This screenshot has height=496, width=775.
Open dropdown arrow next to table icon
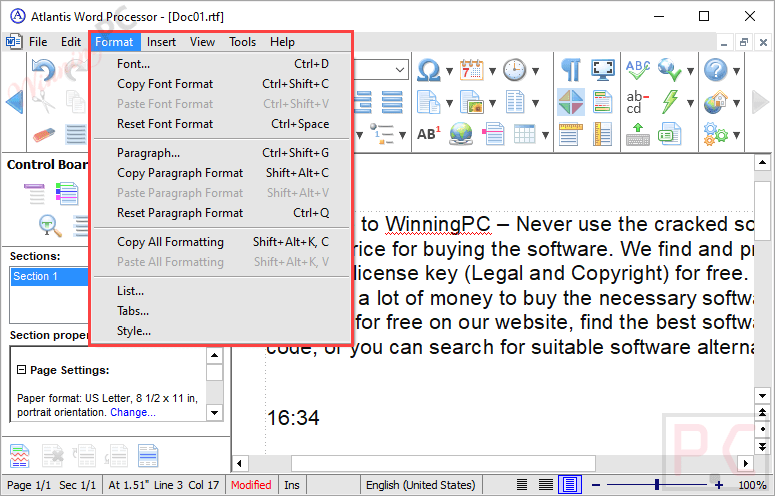tap(545, 135)
